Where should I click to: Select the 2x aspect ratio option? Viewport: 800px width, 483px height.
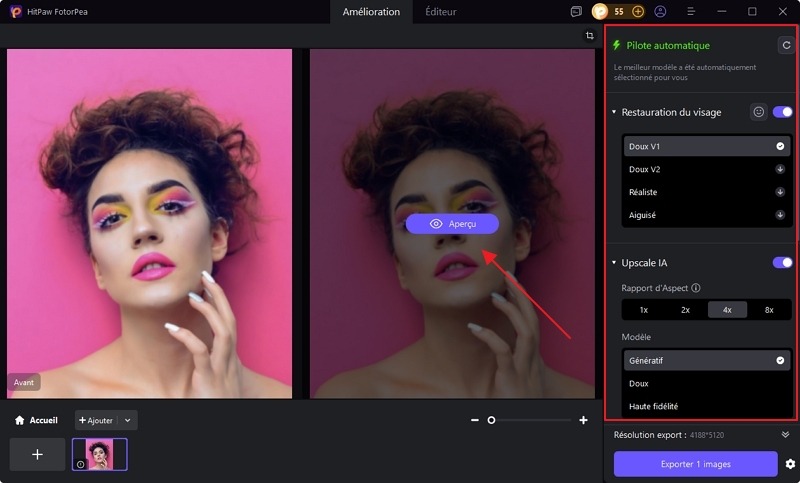pos(686,310)
